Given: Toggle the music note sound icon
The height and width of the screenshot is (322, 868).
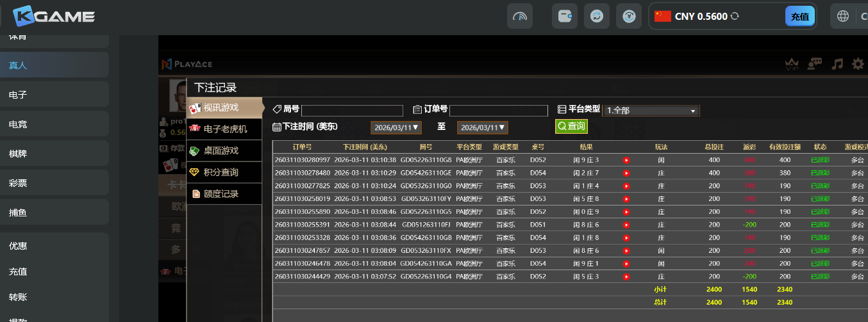Looking at the screenshot, I should pyautogui.click(x=837, y=64).
